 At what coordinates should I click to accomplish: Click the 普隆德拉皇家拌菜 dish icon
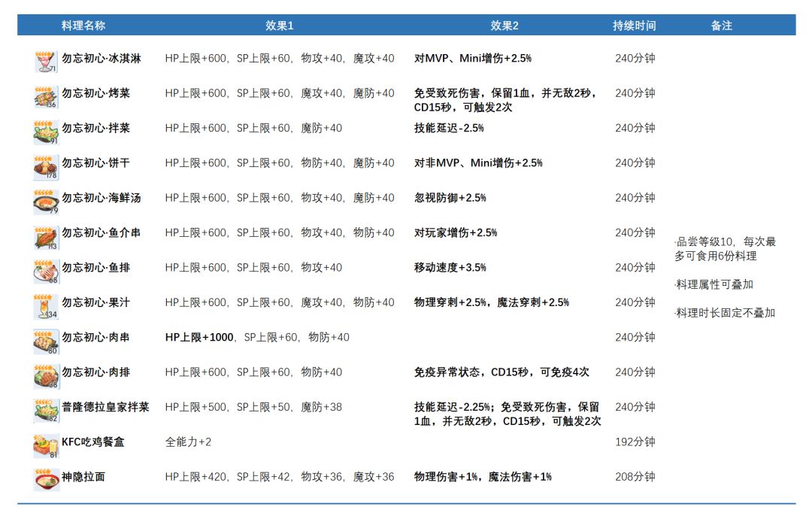pos(46,411)
